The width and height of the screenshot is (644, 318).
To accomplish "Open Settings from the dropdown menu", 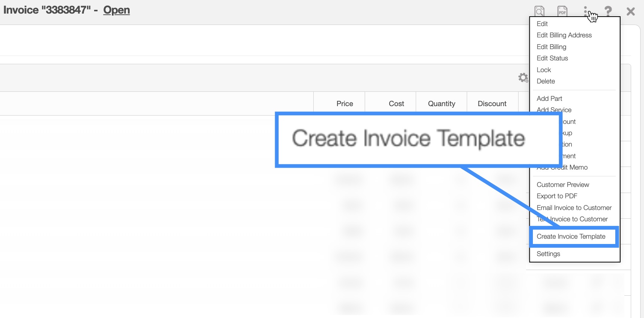I will click(x=548, y=254).
